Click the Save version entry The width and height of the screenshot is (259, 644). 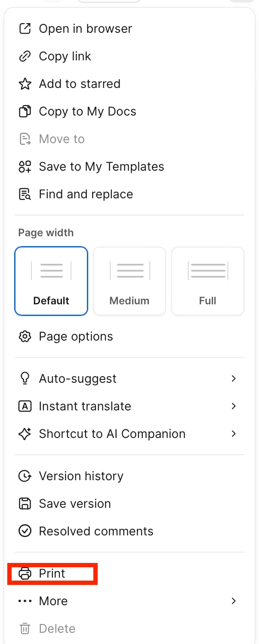[x=129, y=503]
